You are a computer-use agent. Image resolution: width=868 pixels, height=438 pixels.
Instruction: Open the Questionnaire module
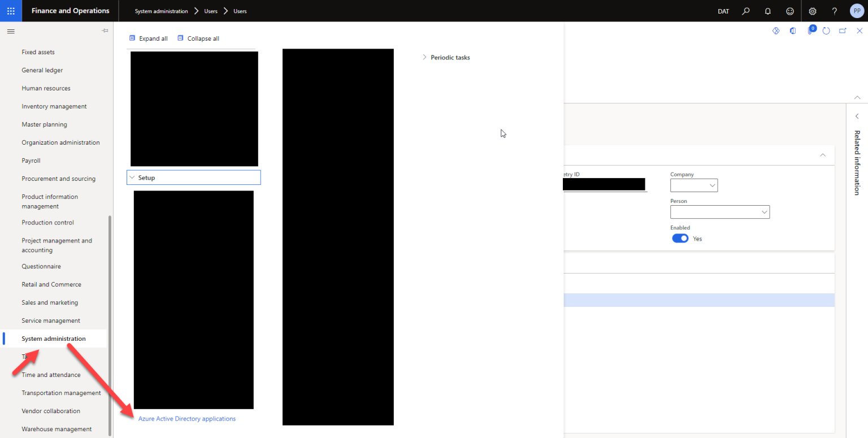click(x=41, y=266)
